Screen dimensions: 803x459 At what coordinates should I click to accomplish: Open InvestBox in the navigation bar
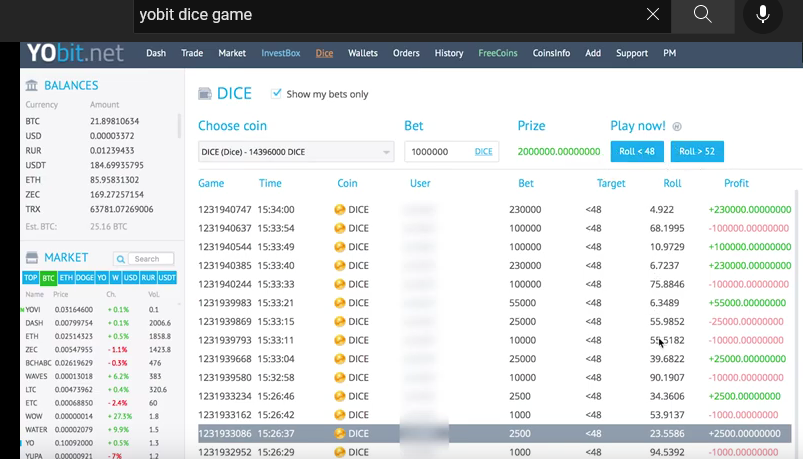click(281, 53)
